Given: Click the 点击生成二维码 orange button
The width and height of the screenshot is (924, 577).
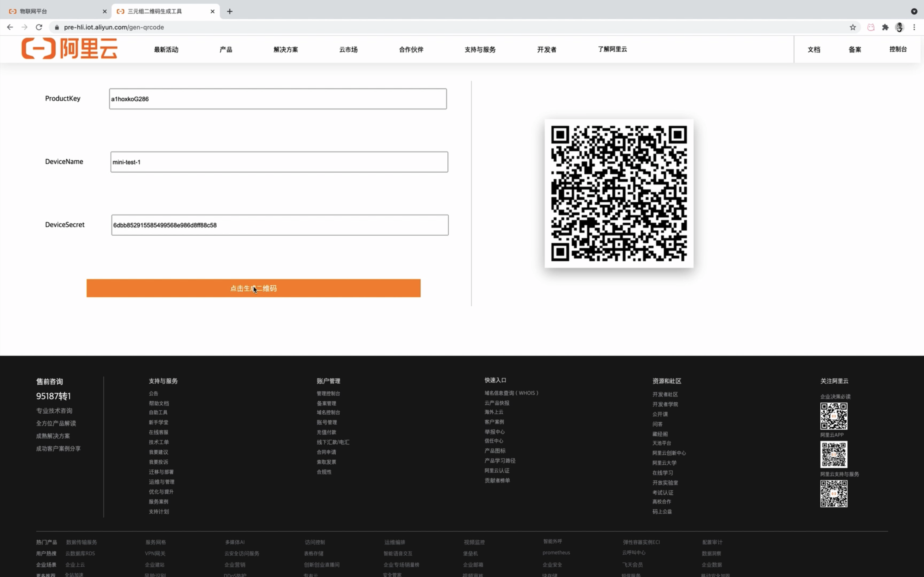Looking at the screenshot, I should pos(253,288).
